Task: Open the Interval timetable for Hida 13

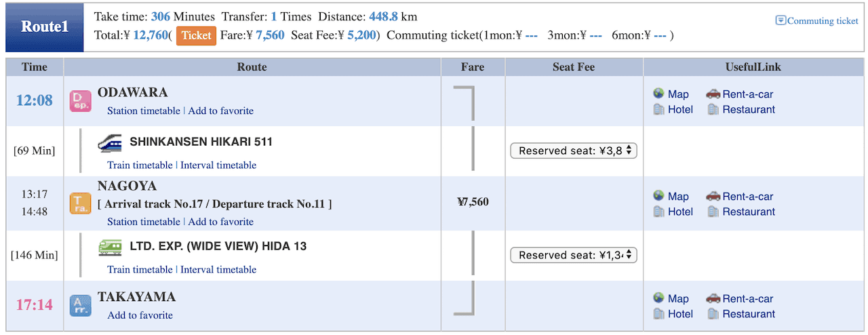Action: tap(218, 269)
